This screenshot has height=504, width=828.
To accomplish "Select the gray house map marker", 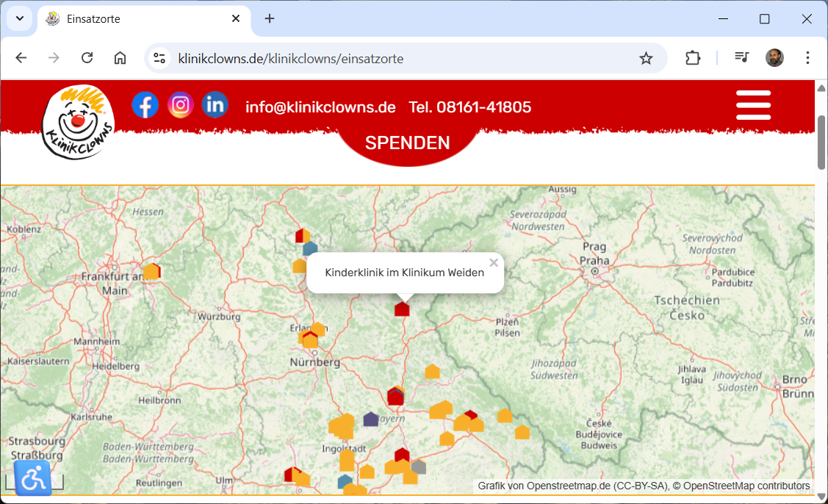I will click(419, 467).
